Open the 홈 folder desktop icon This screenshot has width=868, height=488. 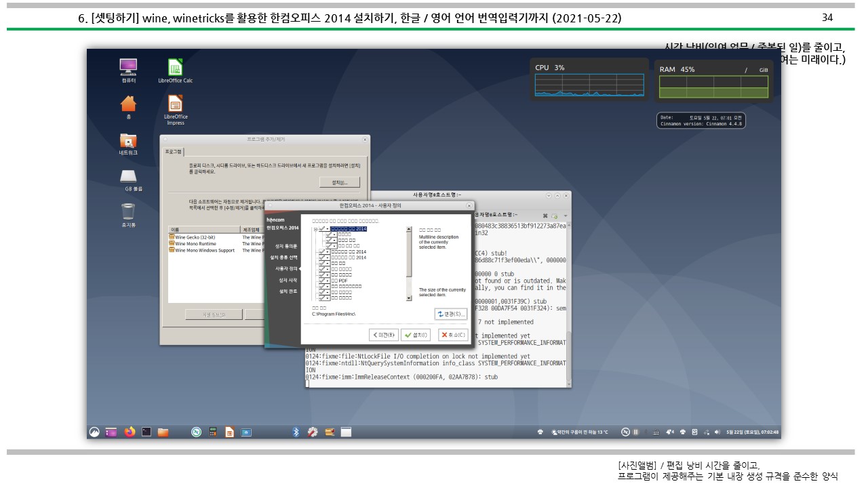[x=128, y=106]
